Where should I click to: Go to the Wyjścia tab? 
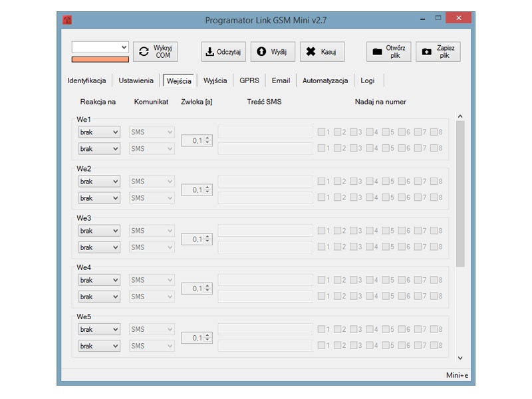coord(215,80)
